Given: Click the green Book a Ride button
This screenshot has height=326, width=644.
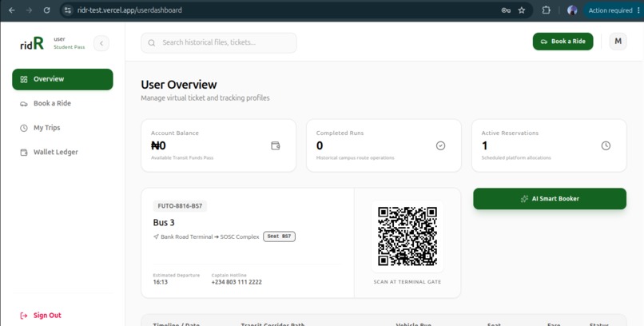Looking at the screenshot, I should point(563,42).
